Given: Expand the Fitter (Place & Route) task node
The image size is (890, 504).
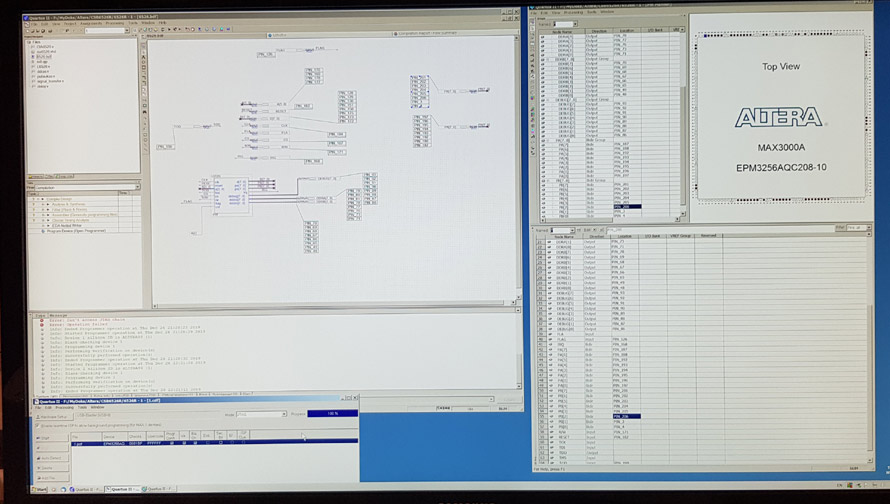Looking at the screenshot, I should [x=43, y=209].
